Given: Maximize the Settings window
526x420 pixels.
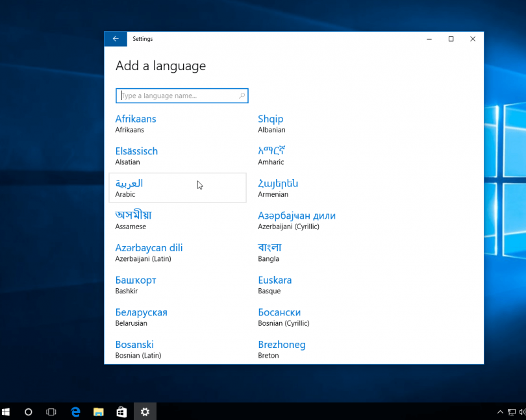Looking at the screenshot, I should (x=451, y=39).
